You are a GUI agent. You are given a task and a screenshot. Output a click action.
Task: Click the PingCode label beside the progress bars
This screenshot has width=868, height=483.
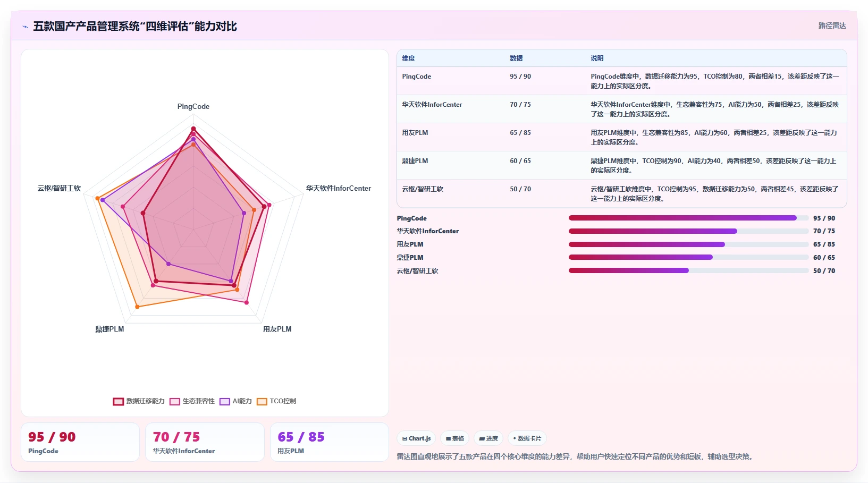coord(411,218)
